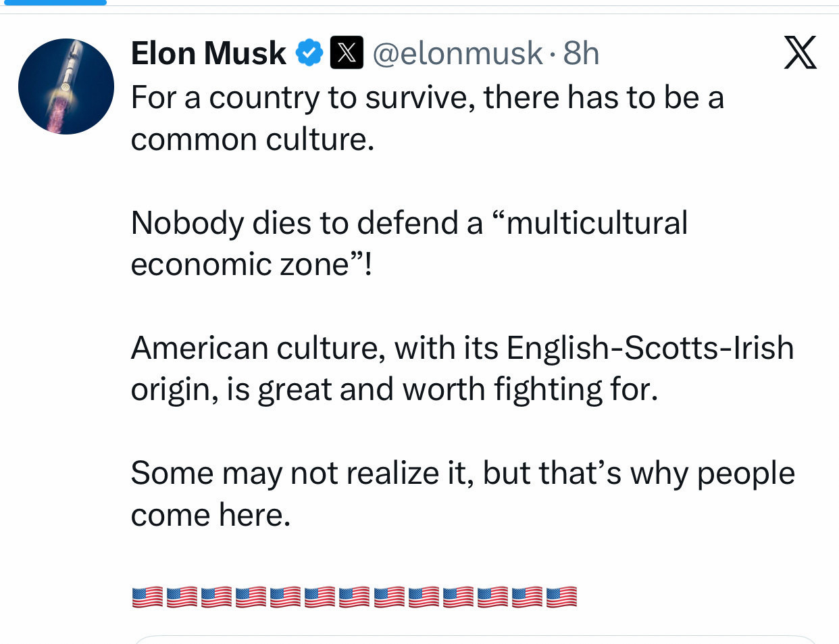
Task: Click the blue verified checkmark badge
Action: pyautogui.click(x=309, y=53)
